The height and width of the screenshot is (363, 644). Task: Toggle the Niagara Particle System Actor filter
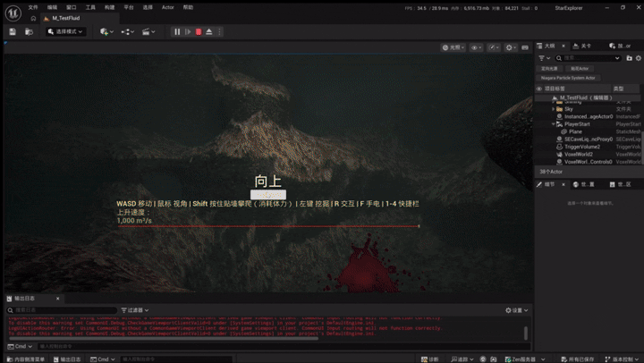(568, 78)
